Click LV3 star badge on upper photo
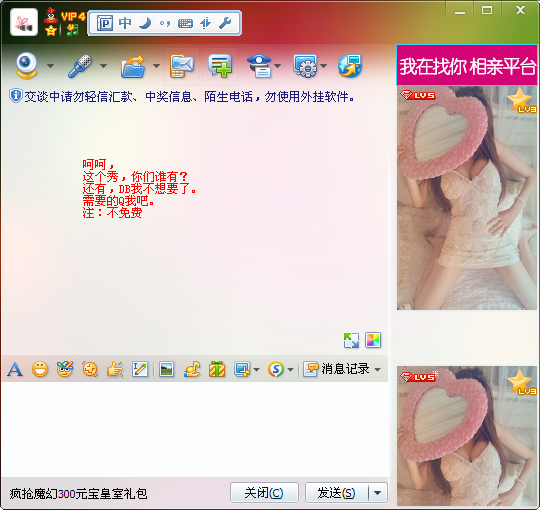 pos(522,101)
